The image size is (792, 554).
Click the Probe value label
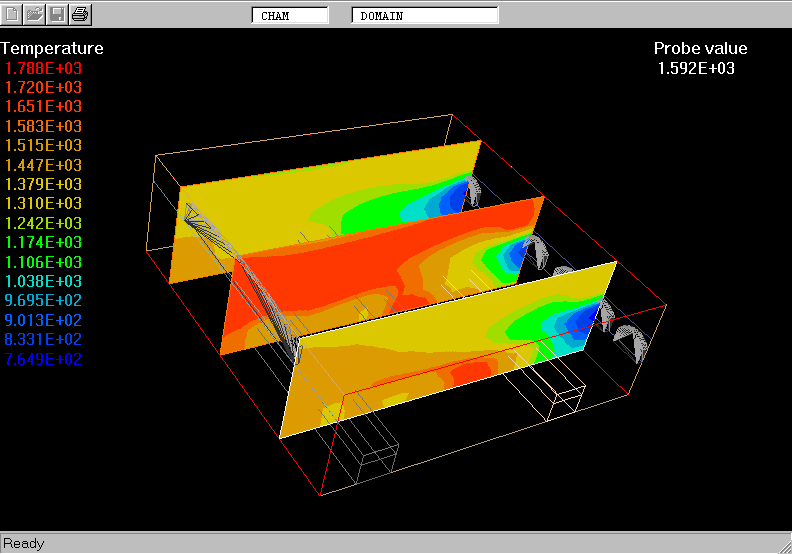pos(700,48)
